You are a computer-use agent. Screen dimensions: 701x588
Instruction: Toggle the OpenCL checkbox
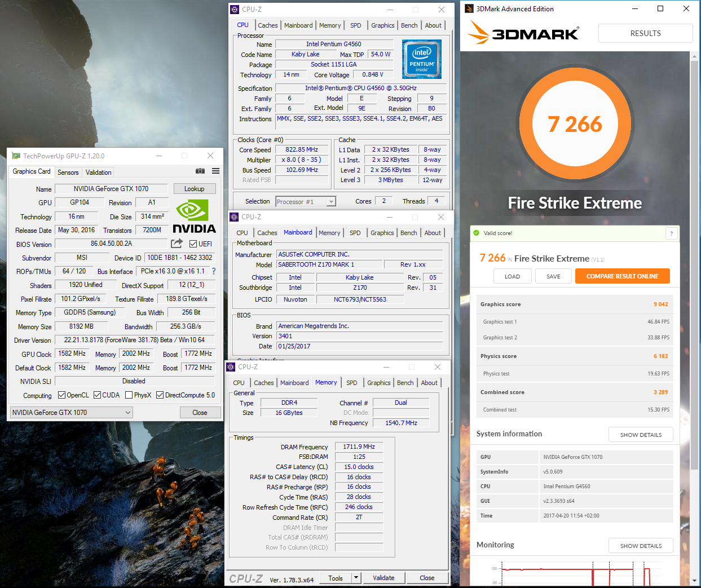coord(61,395)
